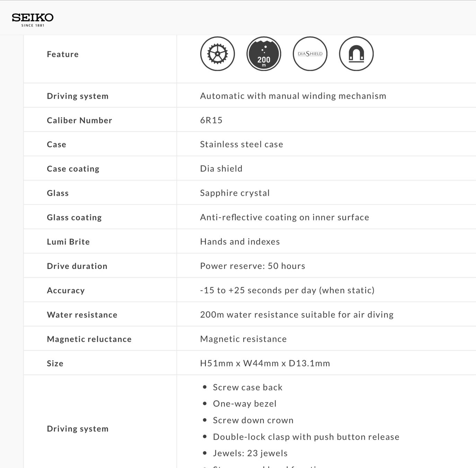Click the Stainless steel case value
This screenshot has height=468, width=476.
(x=241, y=145)
